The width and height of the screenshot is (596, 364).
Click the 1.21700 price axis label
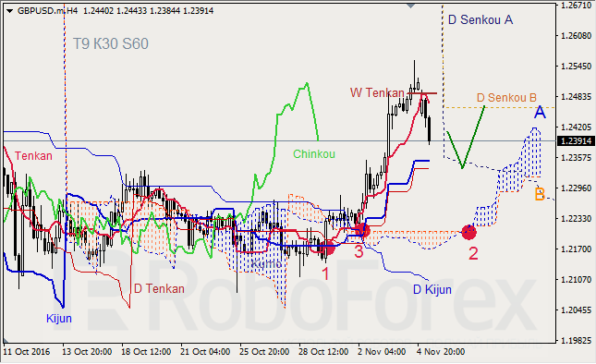[577, 249]
